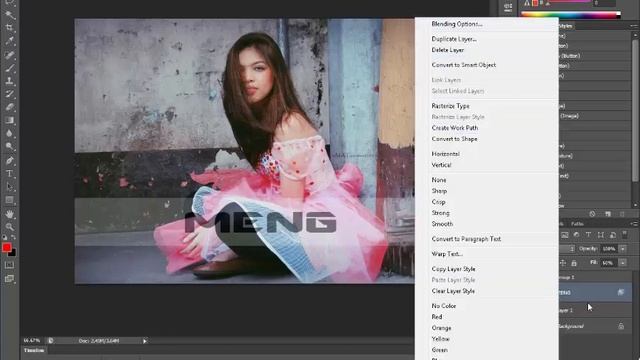640x360 pixels.
Task: Choose Blending Options from context menu
Action: click(x=457, y=24)
